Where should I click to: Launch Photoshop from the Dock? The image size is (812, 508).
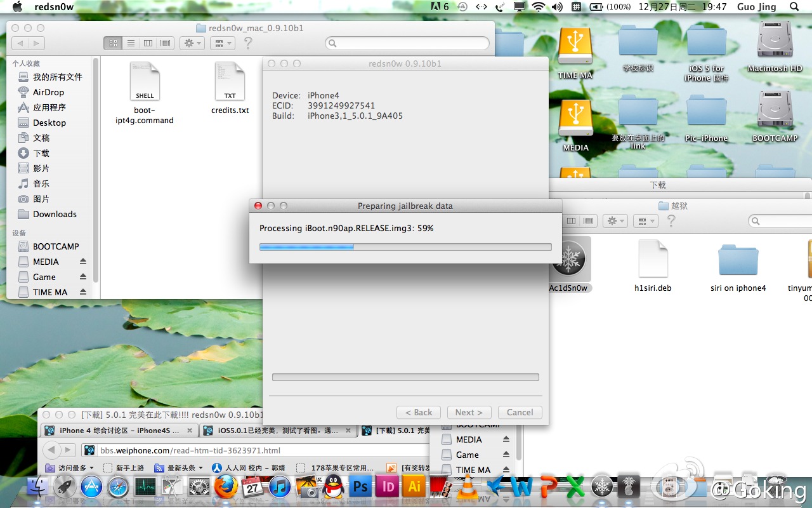[360, 487]
